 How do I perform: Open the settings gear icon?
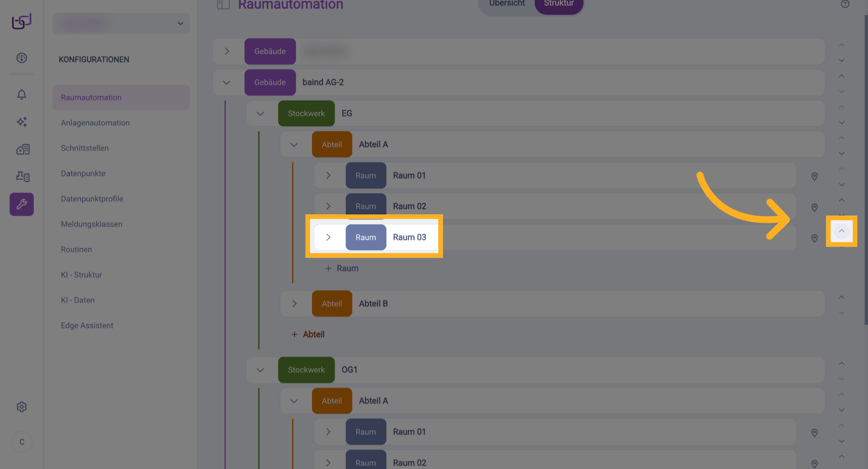[22, 407]
